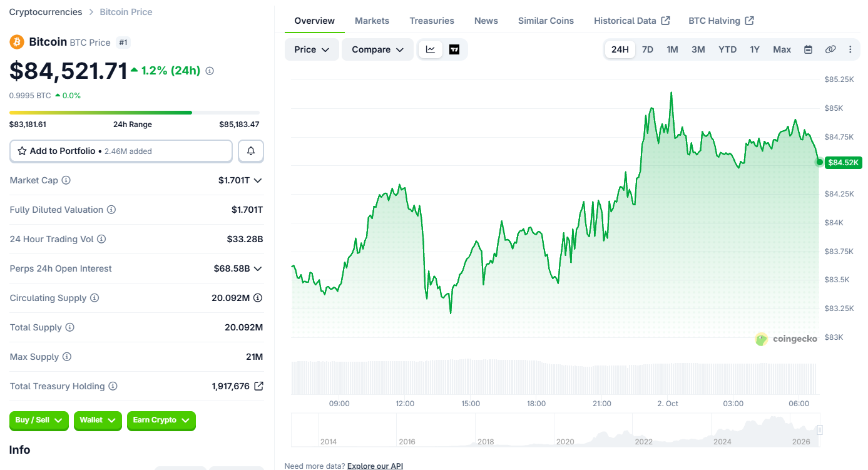The height and width of the screenshot is (470, 868).
Task: Open Historical Data link
Action: pos(632,21)
